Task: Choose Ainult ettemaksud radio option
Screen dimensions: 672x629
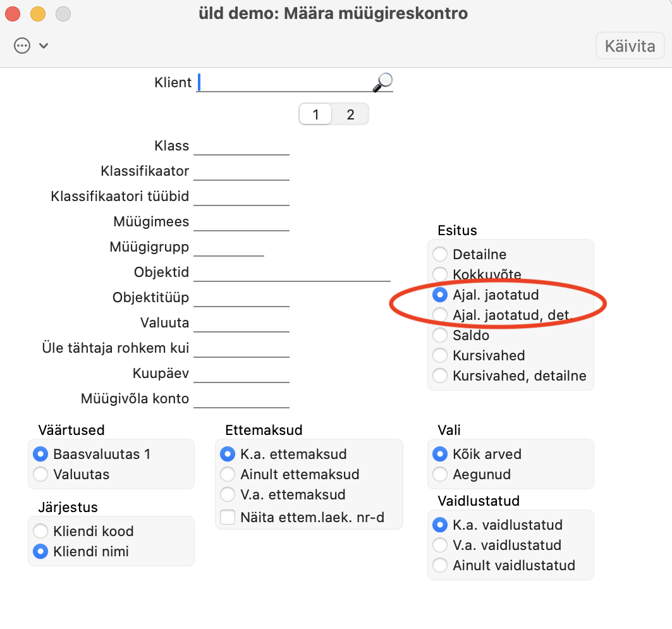Action: tap(228, 474)
